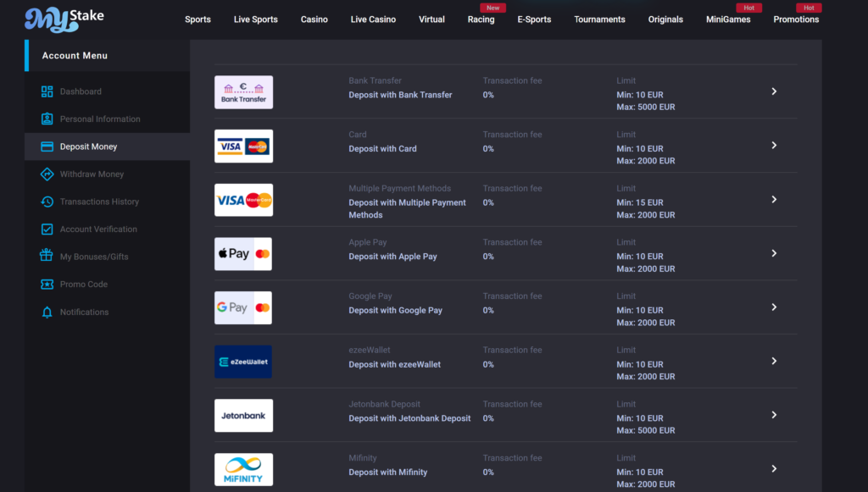Open E-Sports in the top navigation
The height and width of the screenshot is (492, 868).
[x=534, y=19]
